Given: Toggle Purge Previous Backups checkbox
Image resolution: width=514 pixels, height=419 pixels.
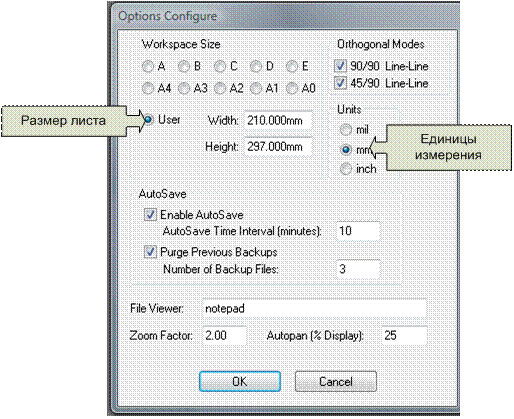Looking at the screenshot, I should (150, 252).
